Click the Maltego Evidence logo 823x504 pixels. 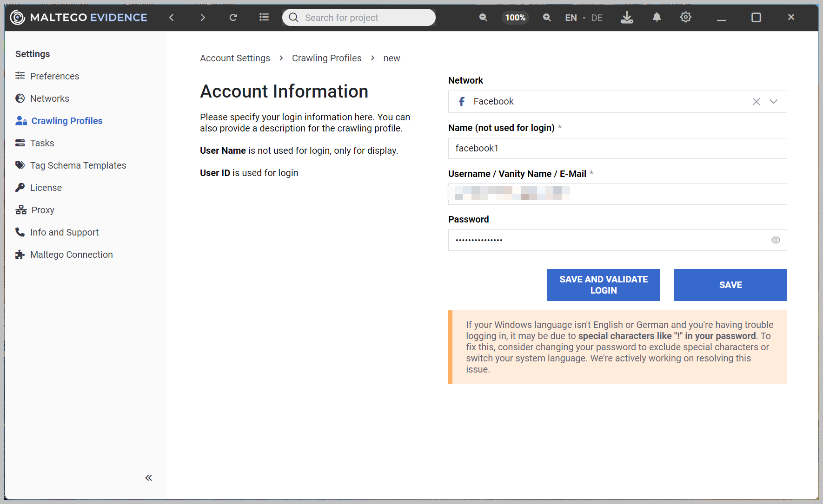(79, 18)
